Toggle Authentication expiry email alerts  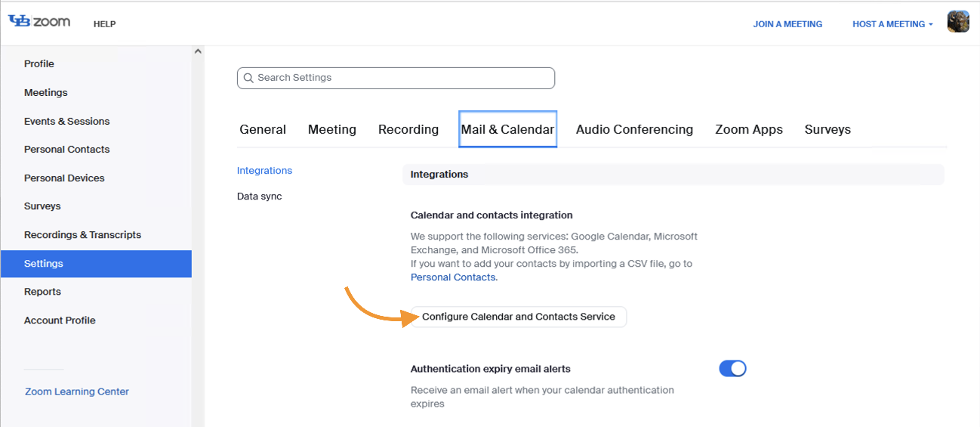pyautogui.click(x=732, y=369)
